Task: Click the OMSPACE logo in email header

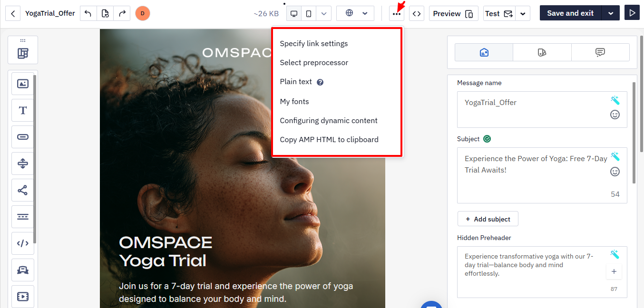Action: (x=237, y=53)
